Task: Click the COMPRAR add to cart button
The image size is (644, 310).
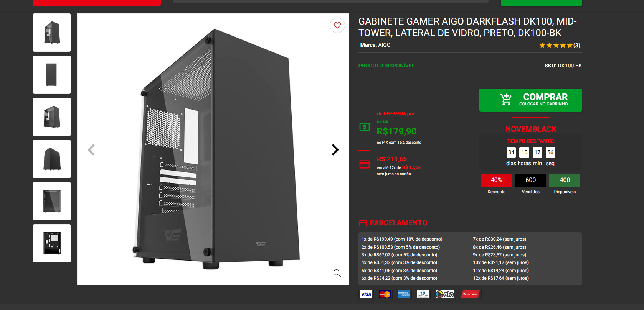Action: pos(530,100)
